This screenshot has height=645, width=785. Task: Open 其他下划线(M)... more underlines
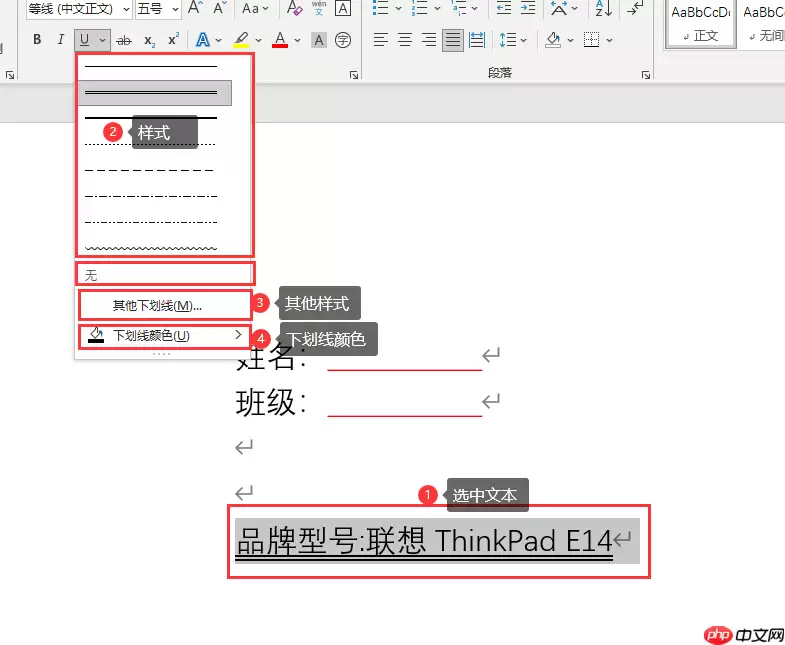pyautogui.click(x=164, y=305)
